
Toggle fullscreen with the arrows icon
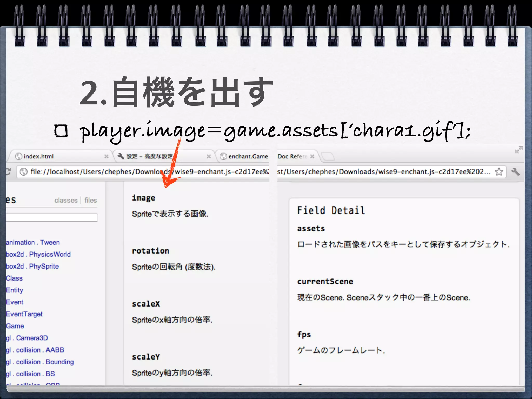coord(519,150)
